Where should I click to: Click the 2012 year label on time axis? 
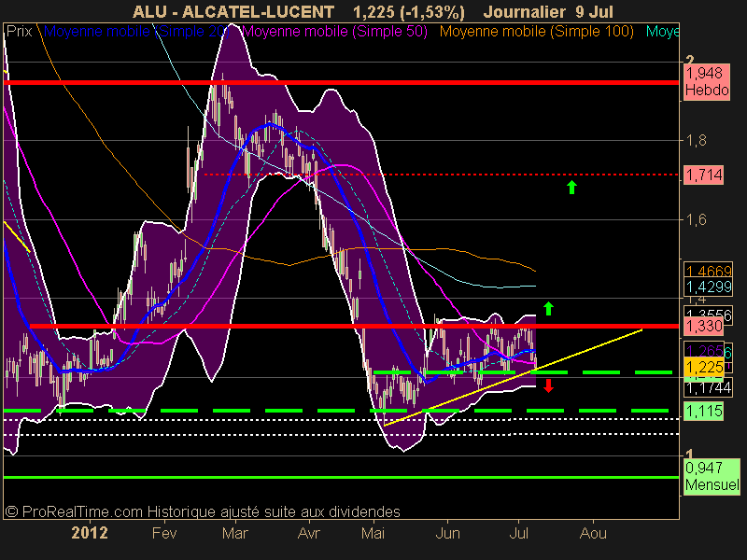pos(90,533)
